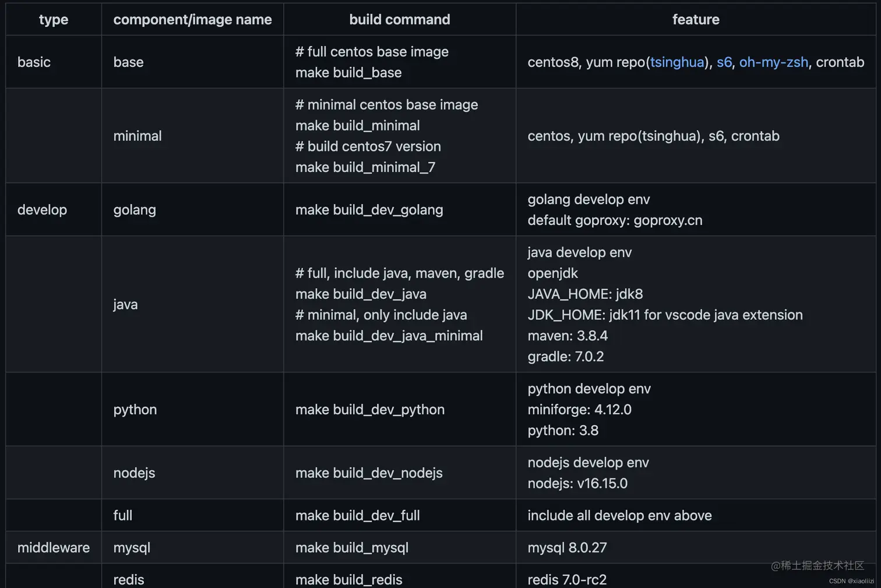Image resolution: width=881 pixels, height=588 pixels.
Task: Click the 'mysql 8.0.27' feature cell
Action: click(696, 547)
